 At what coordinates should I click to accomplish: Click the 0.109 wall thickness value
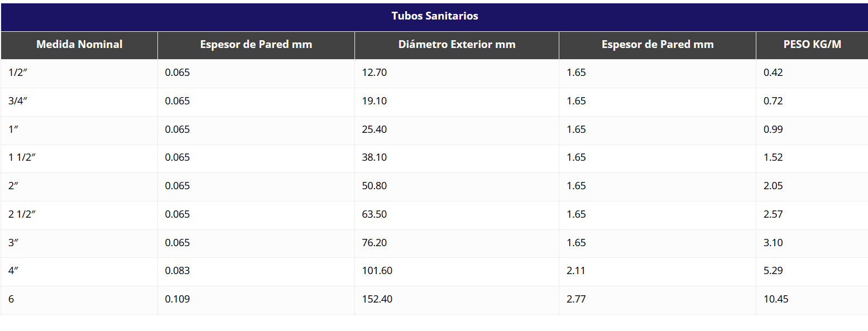[x=178, y=299]
